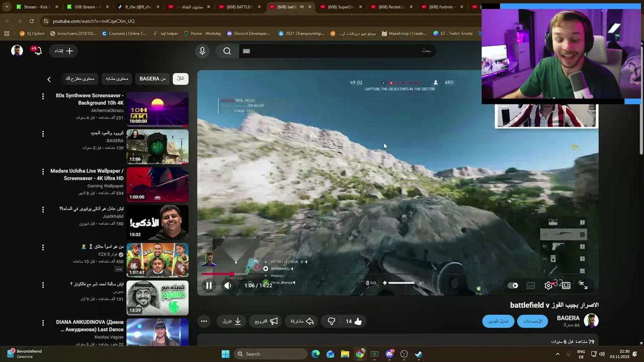Open 80s Synthwave Screensaver thumbnail

click(x=157, y=109)
